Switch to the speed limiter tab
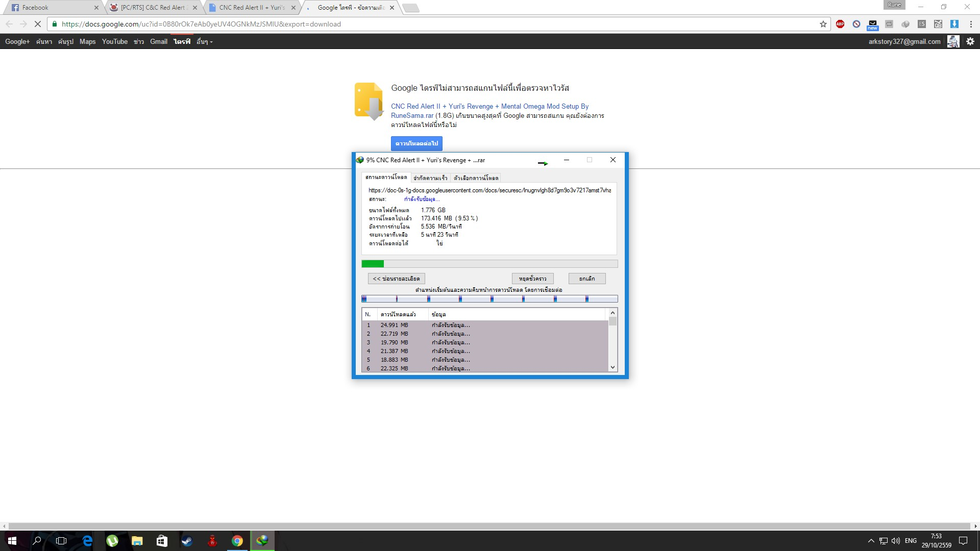The image size is (980, 551). coord(430,178)
